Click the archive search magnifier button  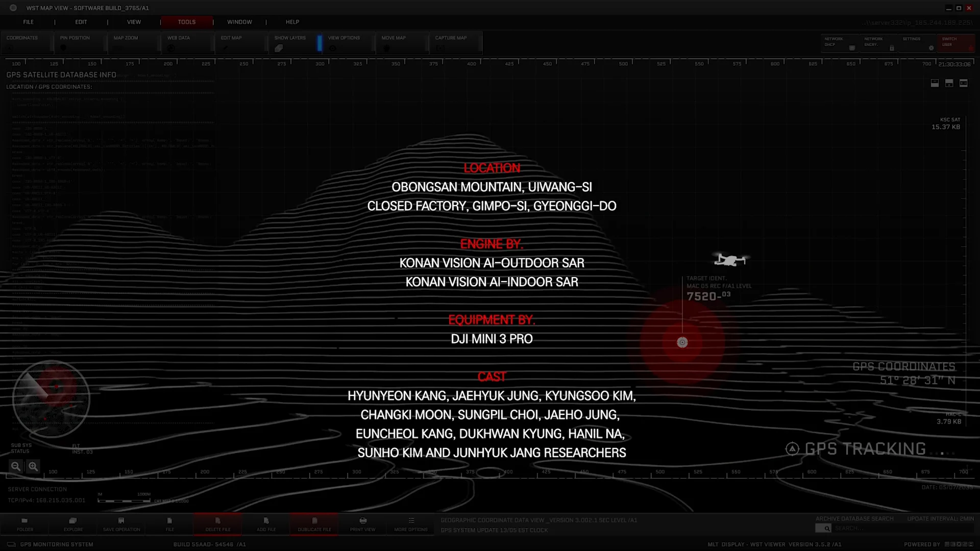point(824,529)
